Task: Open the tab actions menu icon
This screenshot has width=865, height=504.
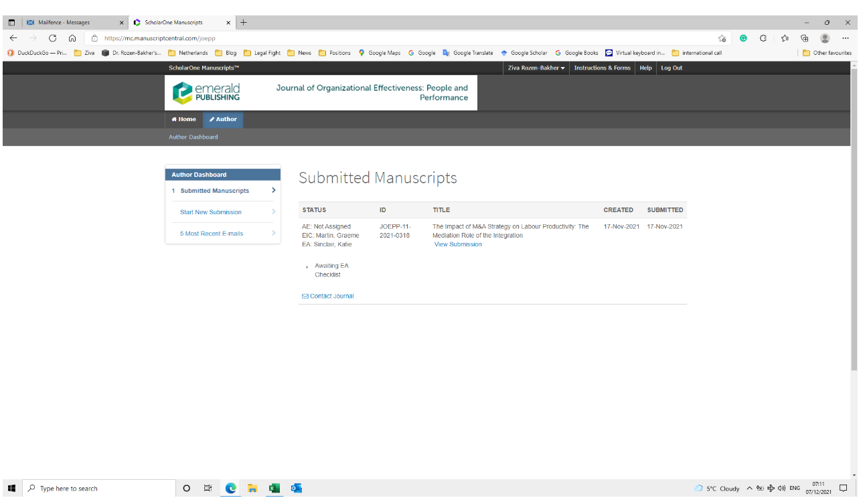Action: point(11,22)
